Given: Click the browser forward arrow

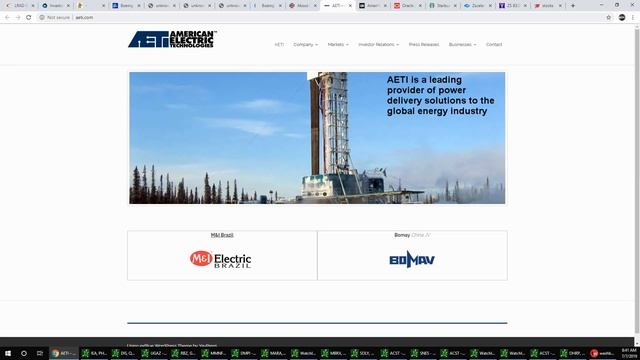Looking at the screenshot, I should click(x=18, y=18).
